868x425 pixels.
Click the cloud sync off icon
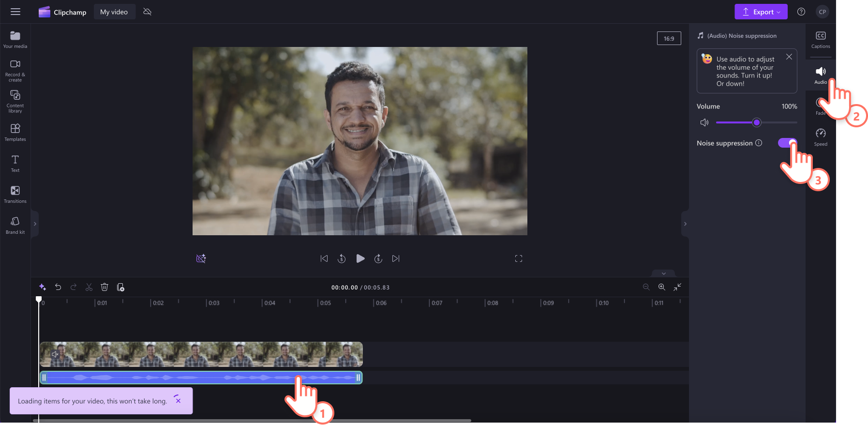[148, 12]
